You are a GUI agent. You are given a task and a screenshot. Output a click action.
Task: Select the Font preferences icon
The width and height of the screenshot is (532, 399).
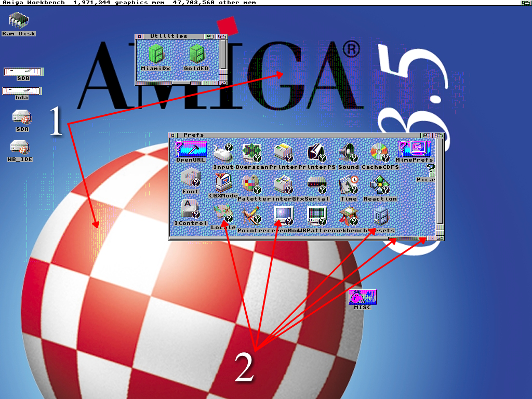click(190, 179)
